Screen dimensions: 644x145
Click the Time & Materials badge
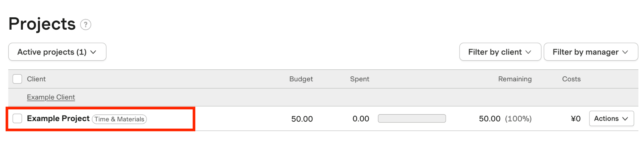pos(119,119)
